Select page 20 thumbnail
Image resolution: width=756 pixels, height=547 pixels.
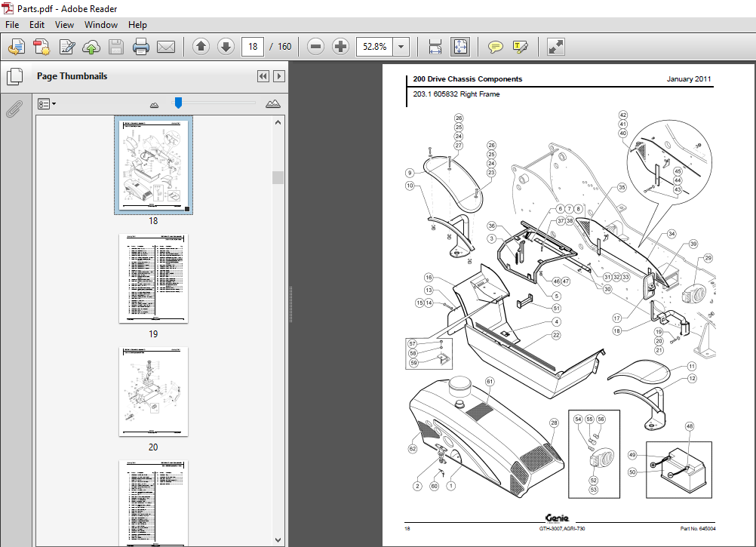click(153, 392)
